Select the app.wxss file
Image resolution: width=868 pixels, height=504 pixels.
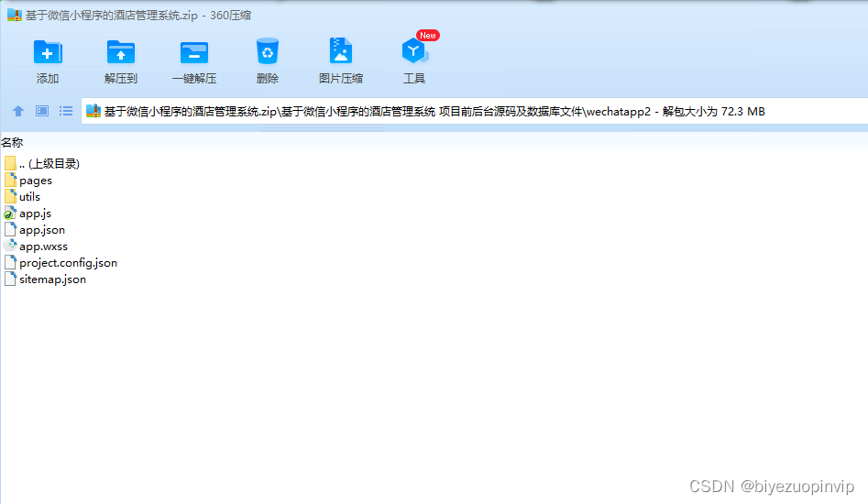pyautogui.click(x=36, y=247)
